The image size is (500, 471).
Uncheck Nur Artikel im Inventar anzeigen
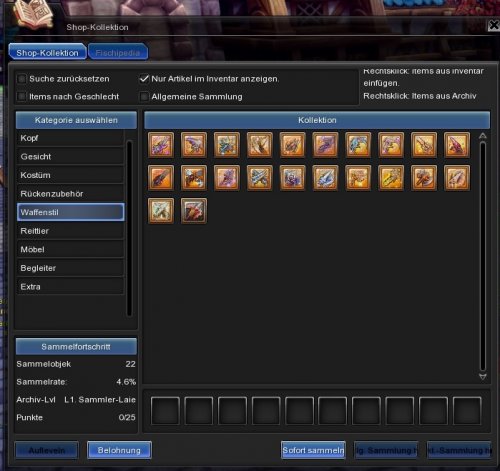[144, 79]
